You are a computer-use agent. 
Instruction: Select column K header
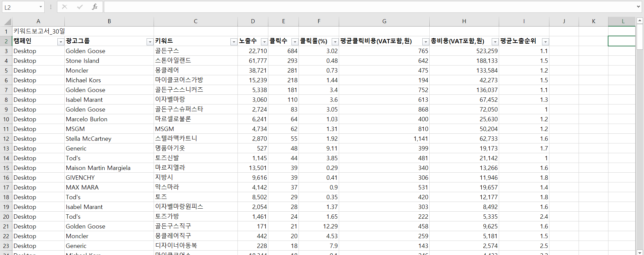594,22
